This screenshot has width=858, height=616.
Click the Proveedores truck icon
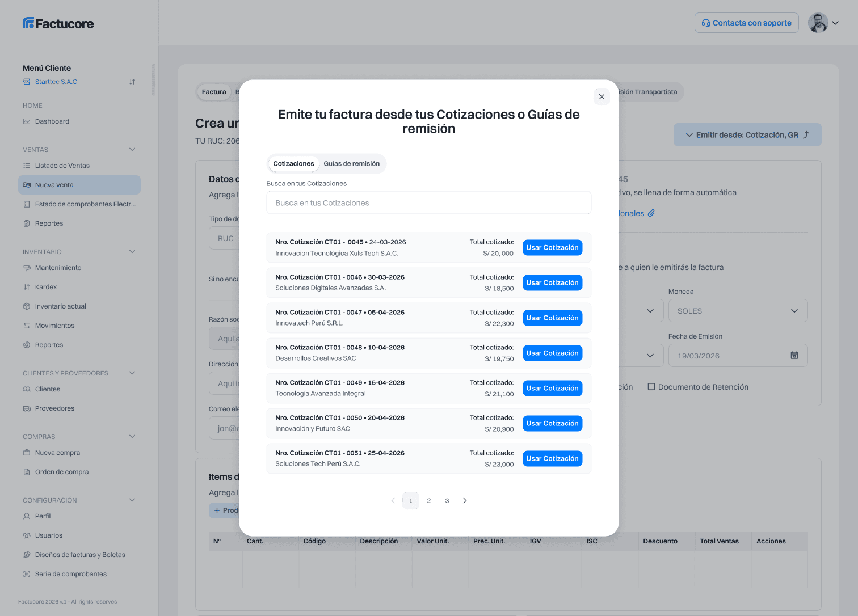coord(27,408)
